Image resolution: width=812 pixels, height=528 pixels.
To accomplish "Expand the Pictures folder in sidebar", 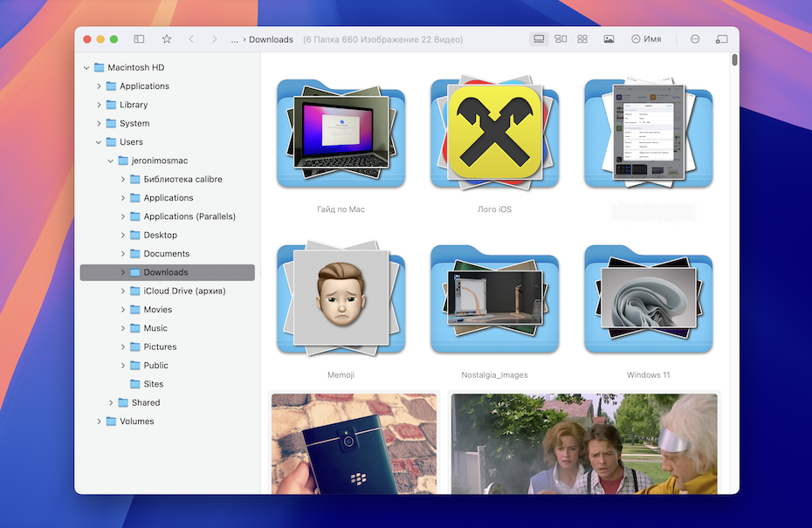I will click(125, 346).
